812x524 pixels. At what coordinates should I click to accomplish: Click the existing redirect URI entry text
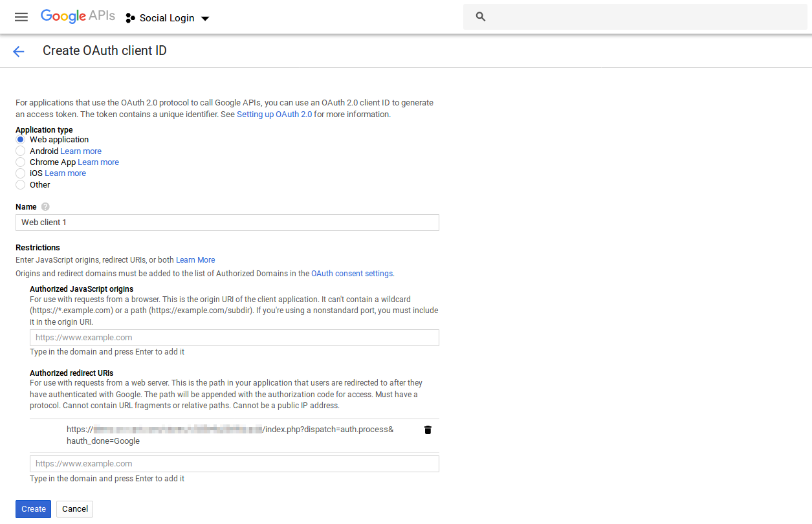pos(230,435)
